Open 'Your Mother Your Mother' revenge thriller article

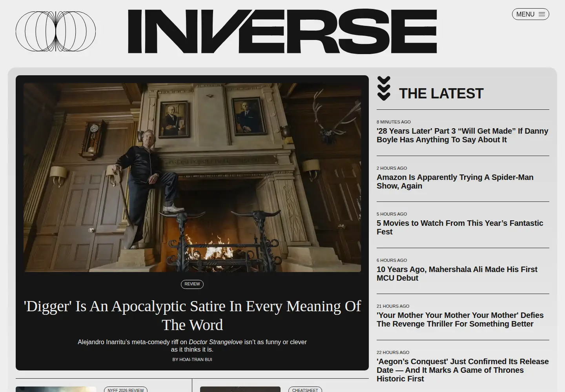460,319
